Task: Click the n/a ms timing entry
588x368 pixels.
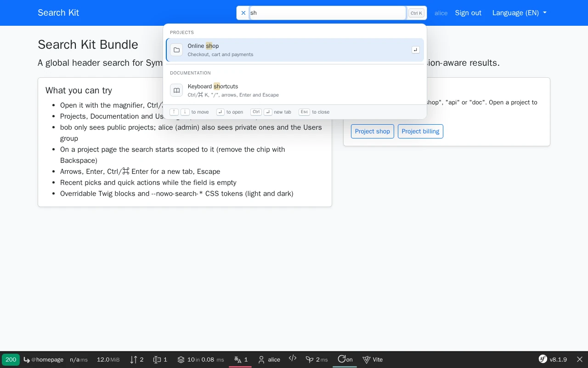Action: pos(79,360)
